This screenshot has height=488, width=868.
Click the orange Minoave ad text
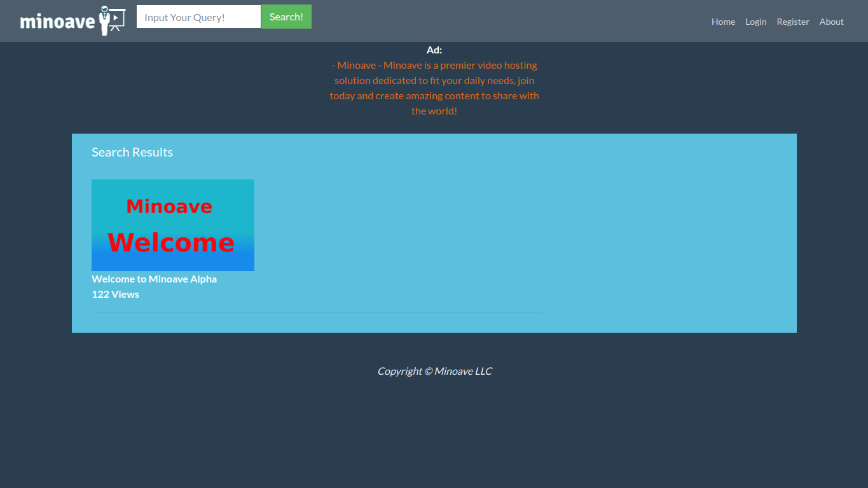click(x=434, y=88)
